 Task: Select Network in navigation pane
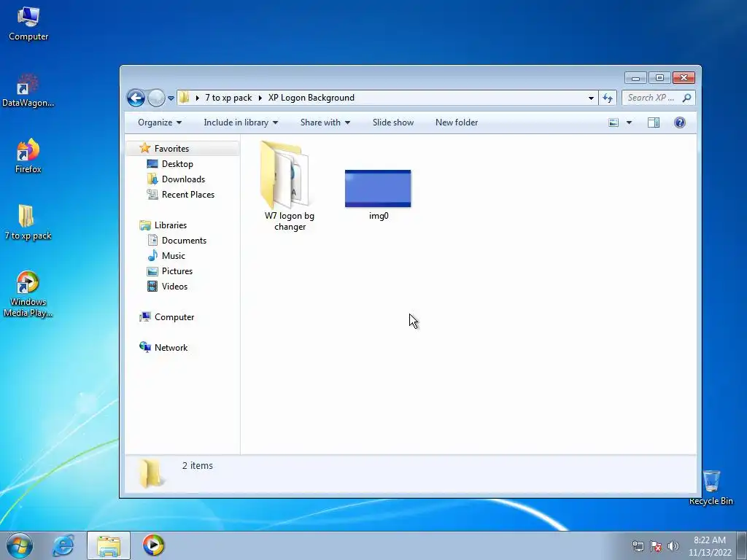tap(171, 348)
